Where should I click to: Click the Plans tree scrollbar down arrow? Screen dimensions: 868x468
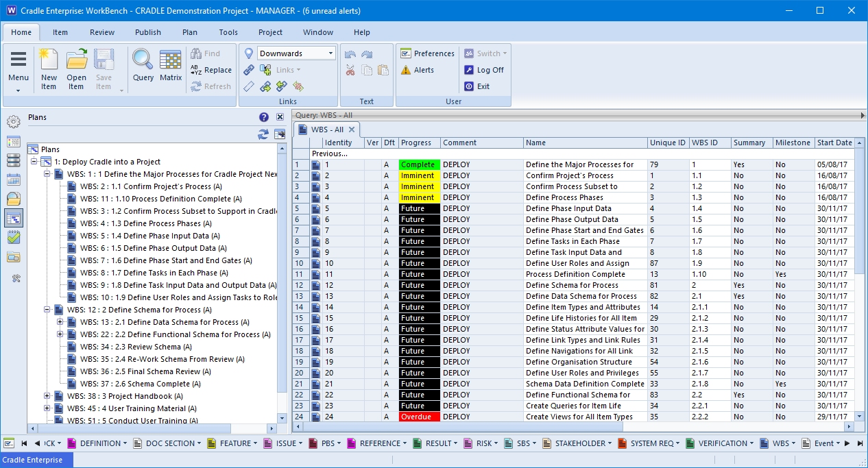[x=282, y=417]
